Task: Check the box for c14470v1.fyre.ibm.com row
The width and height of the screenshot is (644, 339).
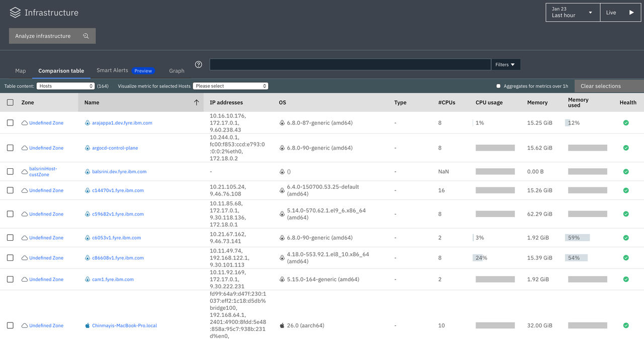Action: pos(10,190)
